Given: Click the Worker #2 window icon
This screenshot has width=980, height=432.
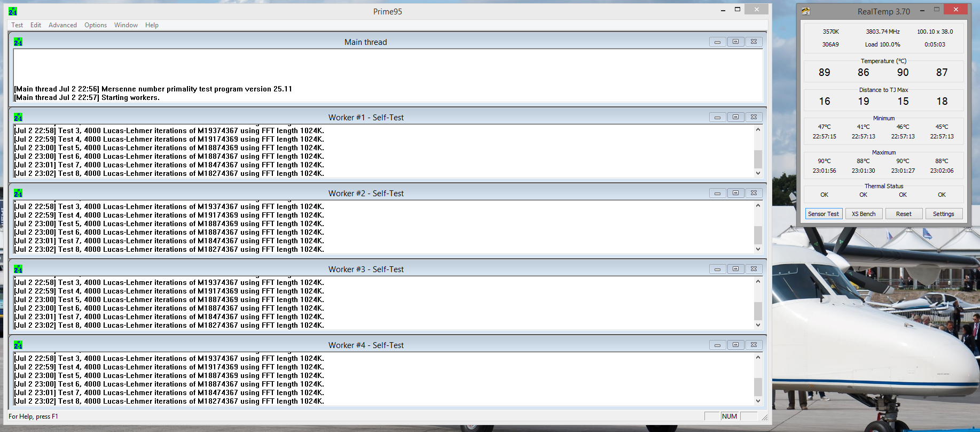Looking at the screenshot, I should coord(18,193).
